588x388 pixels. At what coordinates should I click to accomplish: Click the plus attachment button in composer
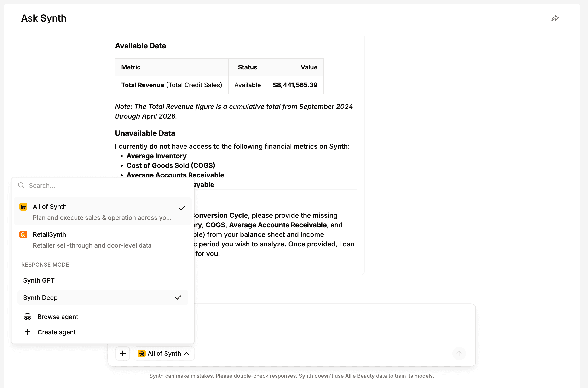(x=122, y=353)
